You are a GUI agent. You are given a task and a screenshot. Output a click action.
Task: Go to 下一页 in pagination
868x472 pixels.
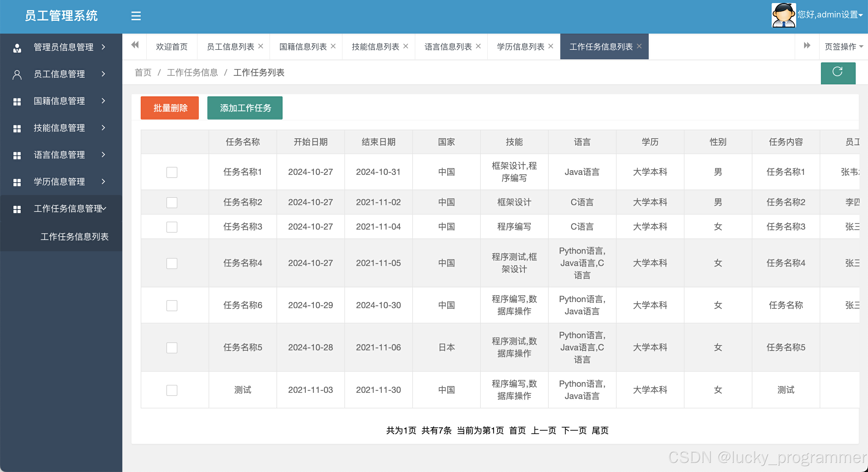coord(574,430)
